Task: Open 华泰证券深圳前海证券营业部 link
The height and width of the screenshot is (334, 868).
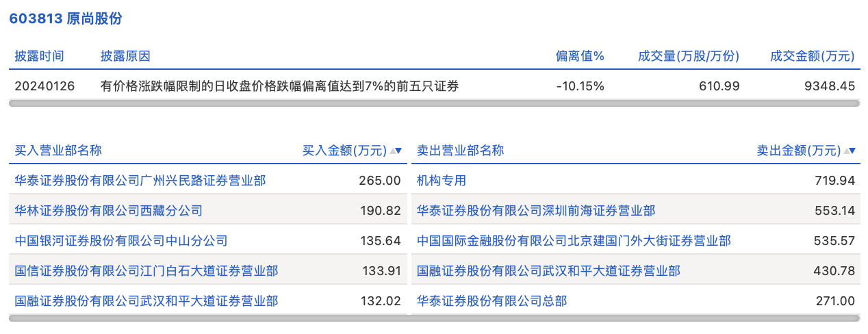Action: click(x=535, y=211)
